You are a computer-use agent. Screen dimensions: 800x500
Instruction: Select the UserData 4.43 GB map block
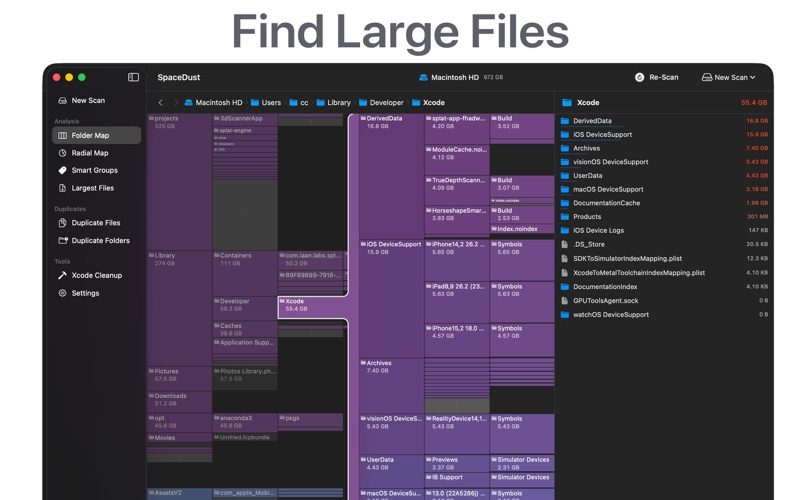(x=391, y=471)
